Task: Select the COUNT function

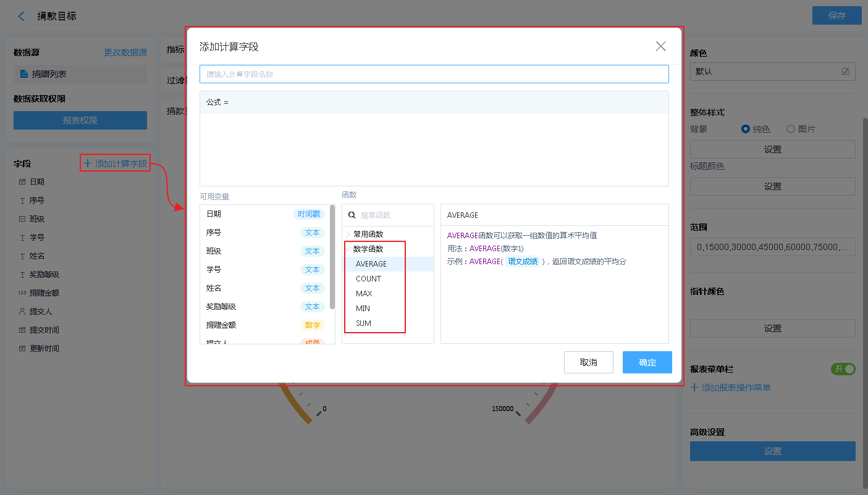Action: (x=368, y=279)
